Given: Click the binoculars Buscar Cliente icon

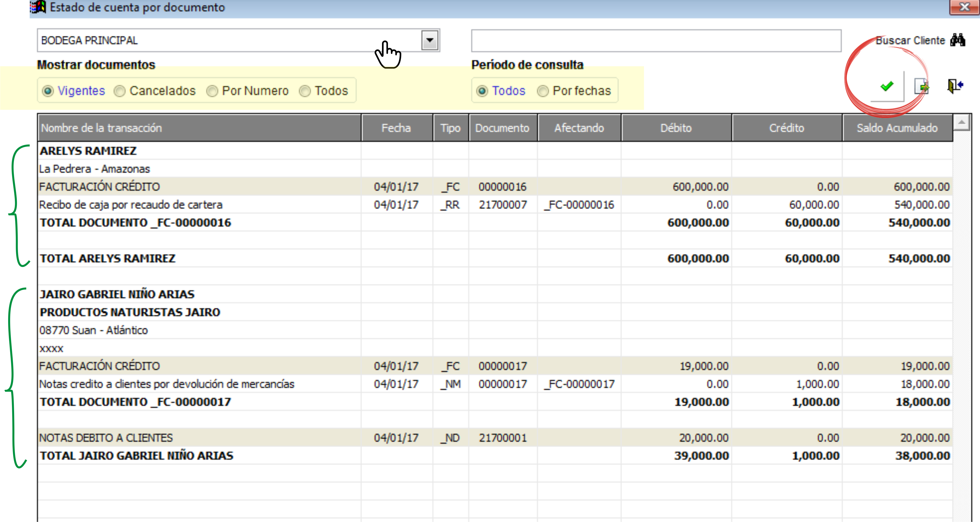Looking at the screenshot, I should point(958,40).
